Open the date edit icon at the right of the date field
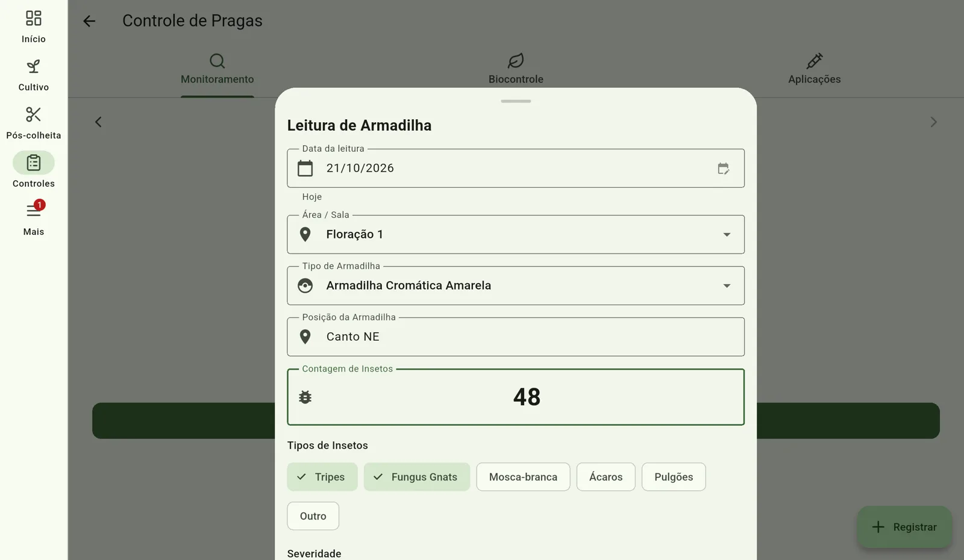964x560 pixels. pyautogui.click(x=724, y=169)
